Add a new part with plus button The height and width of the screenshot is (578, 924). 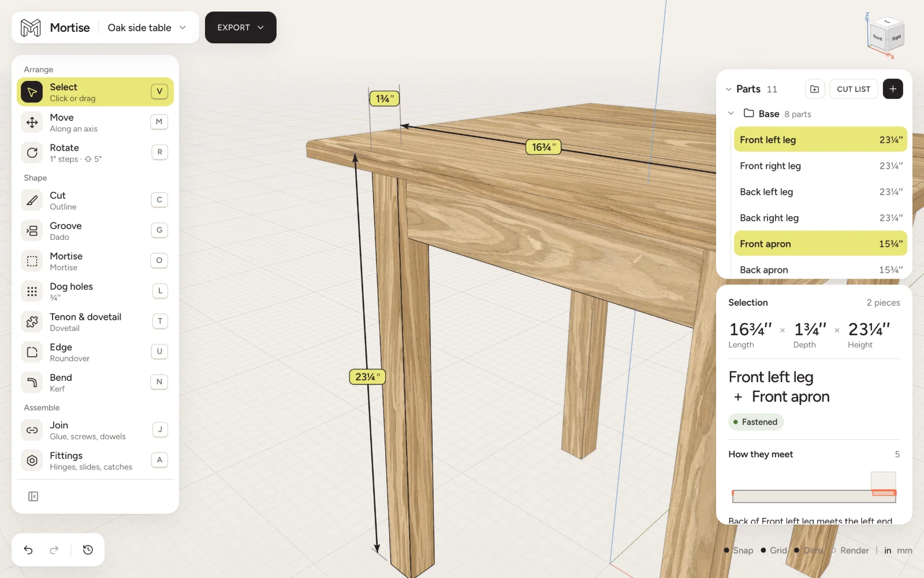(893, 89)
